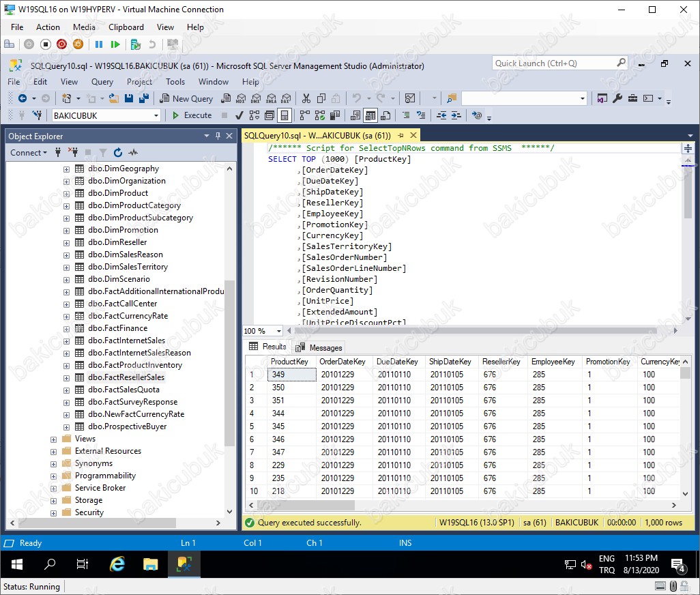Screen dimensions: 700x595
Task: Click the Find in Files icon
Action: point(452,99)
